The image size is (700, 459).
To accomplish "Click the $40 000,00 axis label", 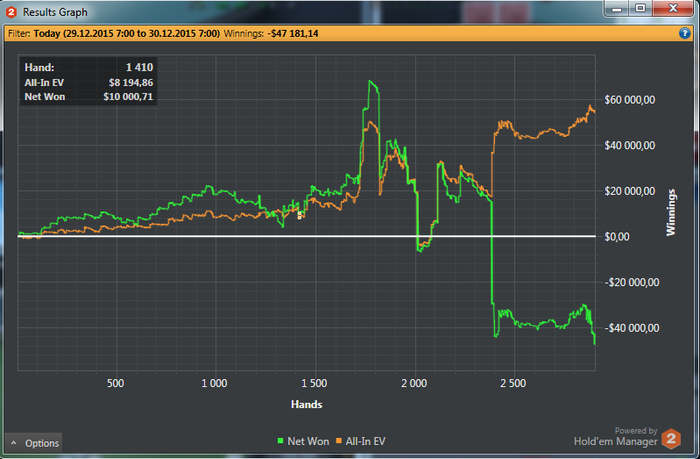I will click(x=630, y=146).
